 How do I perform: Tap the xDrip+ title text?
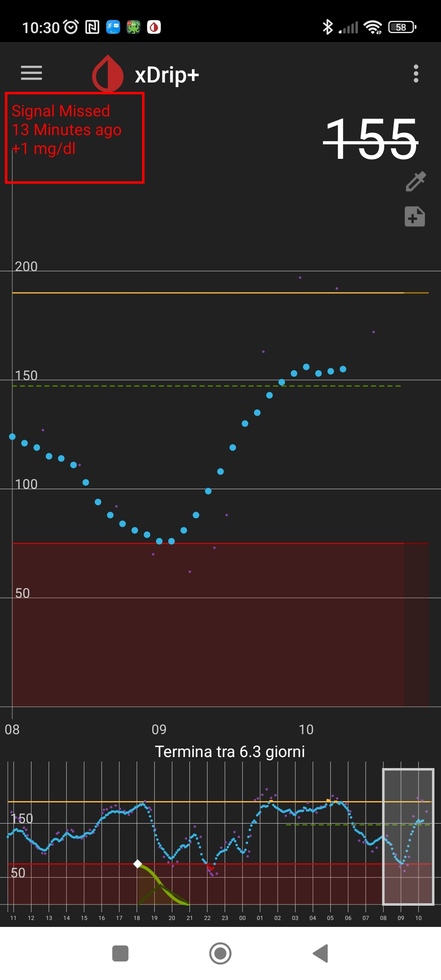tap(167, 76)
